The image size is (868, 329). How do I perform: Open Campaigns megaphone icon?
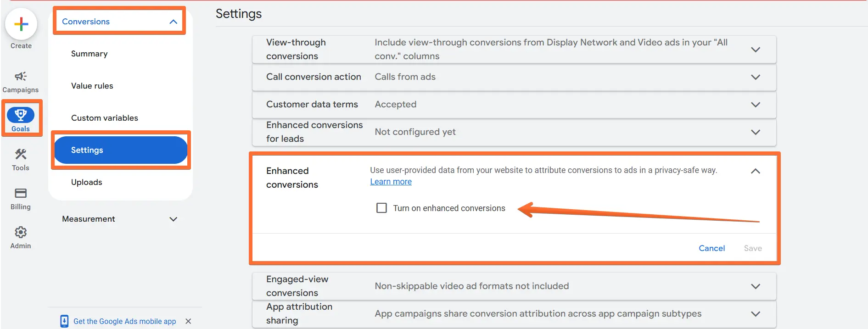[x=21, y=76]
